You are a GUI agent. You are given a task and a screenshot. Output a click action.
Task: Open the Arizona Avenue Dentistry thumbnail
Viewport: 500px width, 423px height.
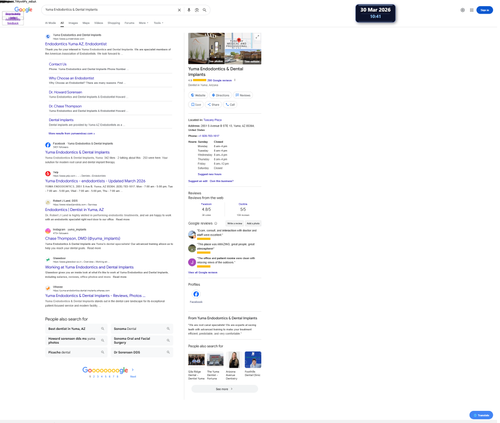pyautogui.click(x=234, y=360)
